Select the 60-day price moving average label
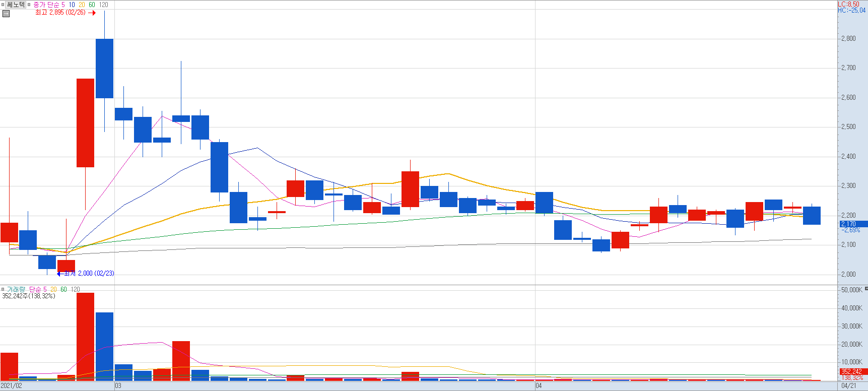The height and width of the screenshot is (391, 868). (x=92, y=5)
